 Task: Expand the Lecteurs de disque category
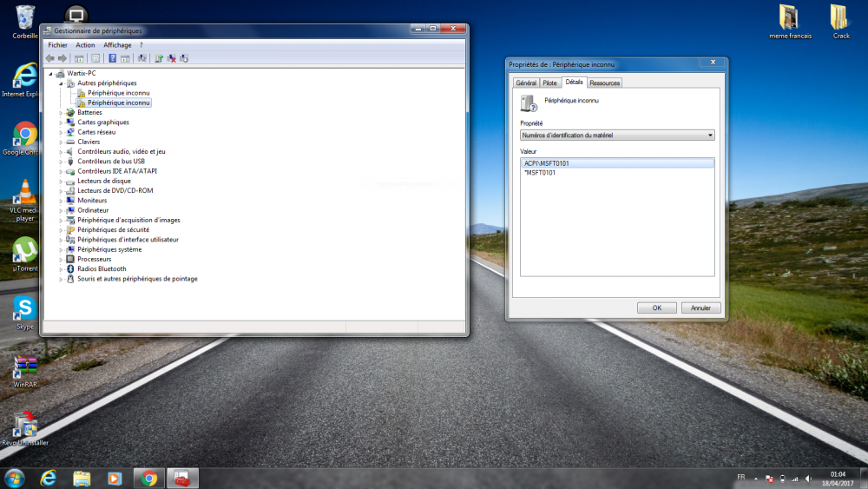(61, 181)
